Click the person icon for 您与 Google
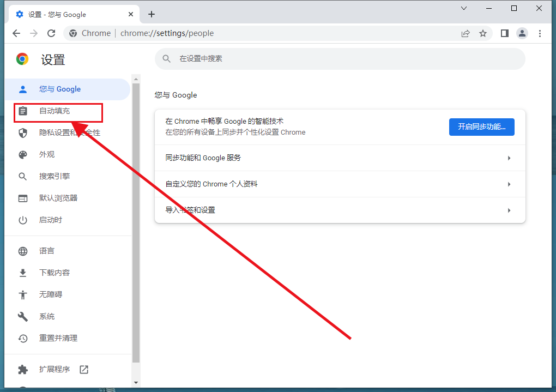This screenshot has height=392, width=556. 23,89
